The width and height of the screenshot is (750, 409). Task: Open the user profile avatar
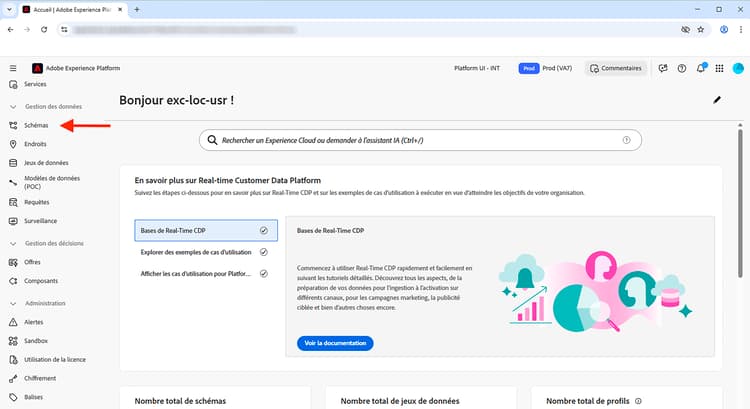point(738,68)
